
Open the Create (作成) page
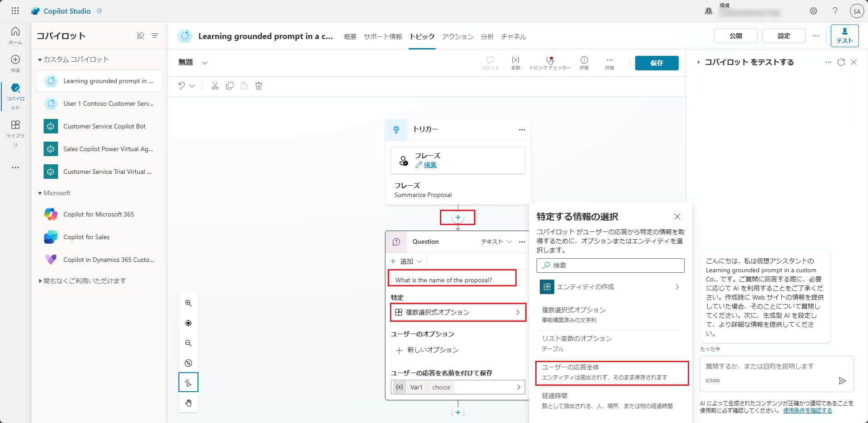pos(15,64)
